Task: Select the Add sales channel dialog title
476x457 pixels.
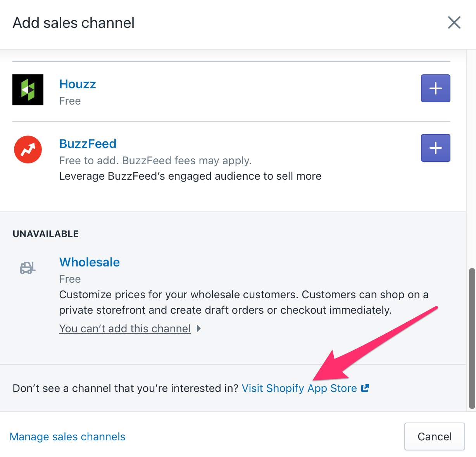Action: (73, 22)
